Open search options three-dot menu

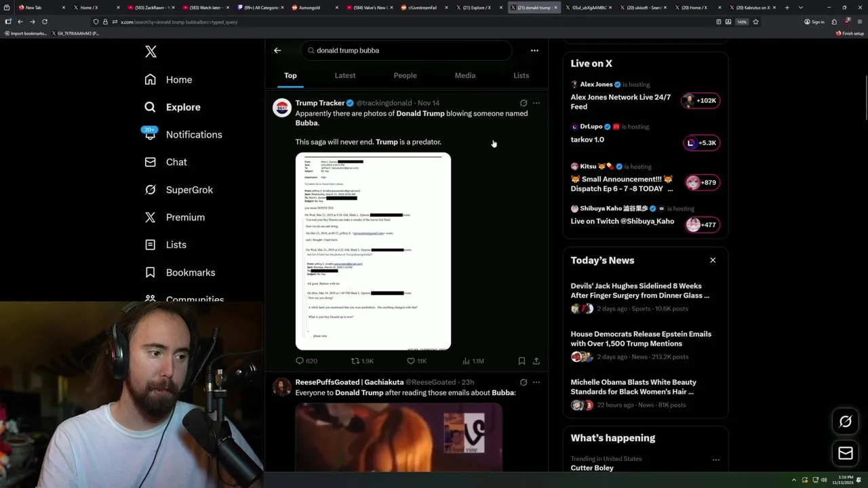tap(534, 50)
